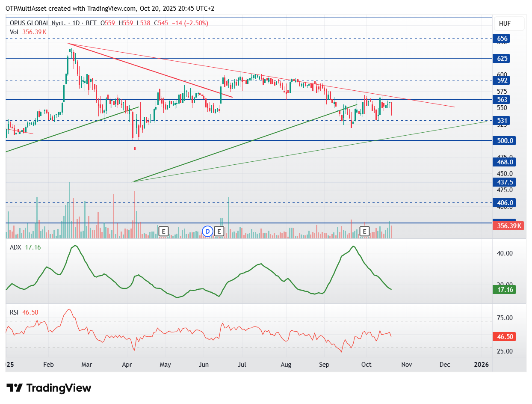Open the earnings E marker in October
Image resolution: width=532 pixels, height=404 pixels.
coord(365,232)
